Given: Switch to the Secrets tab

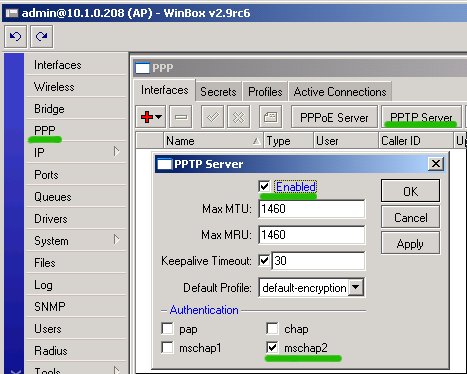Looking at the screenshot, I should (x=218, y=92).
